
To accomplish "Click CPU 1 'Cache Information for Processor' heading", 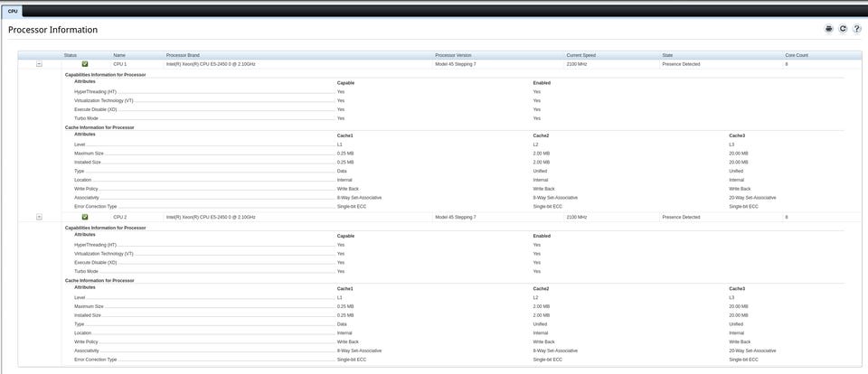I will pyautogui.click(x=99, y=127).
